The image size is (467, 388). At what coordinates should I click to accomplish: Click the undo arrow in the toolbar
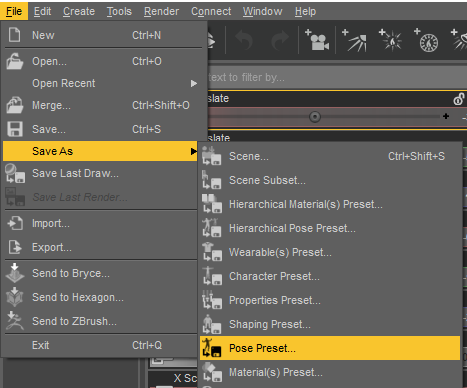click(x=244, y=41)
